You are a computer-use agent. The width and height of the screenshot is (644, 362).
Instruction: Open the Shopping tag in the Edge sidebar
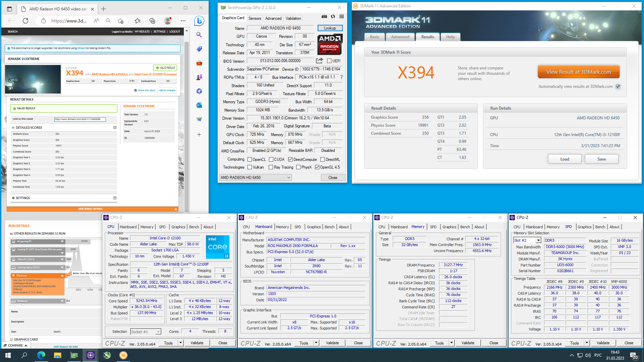(x=199, y=49)
